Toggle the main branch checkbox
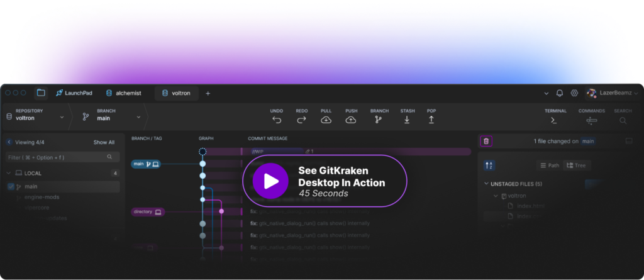This screenshot has height=280, width=644. pos(11,187)
